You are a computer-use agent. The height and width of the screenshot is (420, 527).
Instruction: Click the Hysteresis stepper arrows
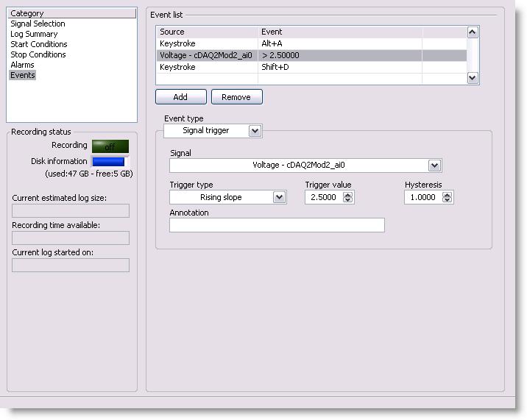448,197
